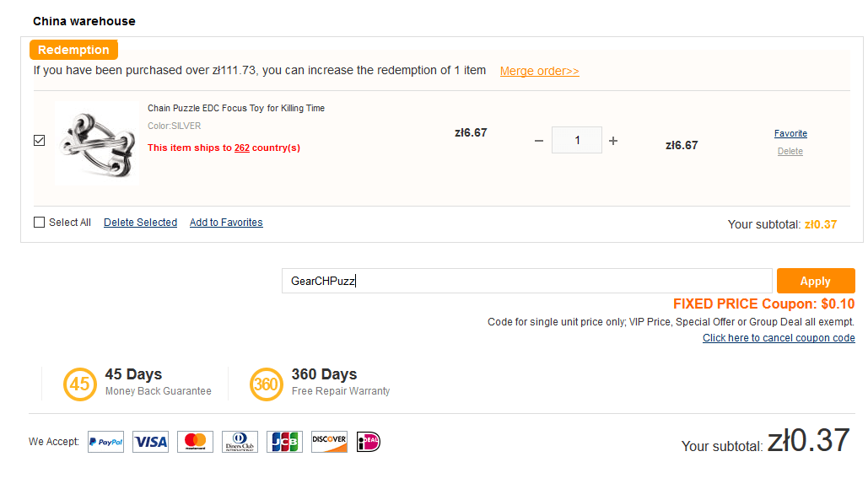This screenshot has width=868, height=489.
Task: Click the PayPal payment icon
Action: [105, 442]
